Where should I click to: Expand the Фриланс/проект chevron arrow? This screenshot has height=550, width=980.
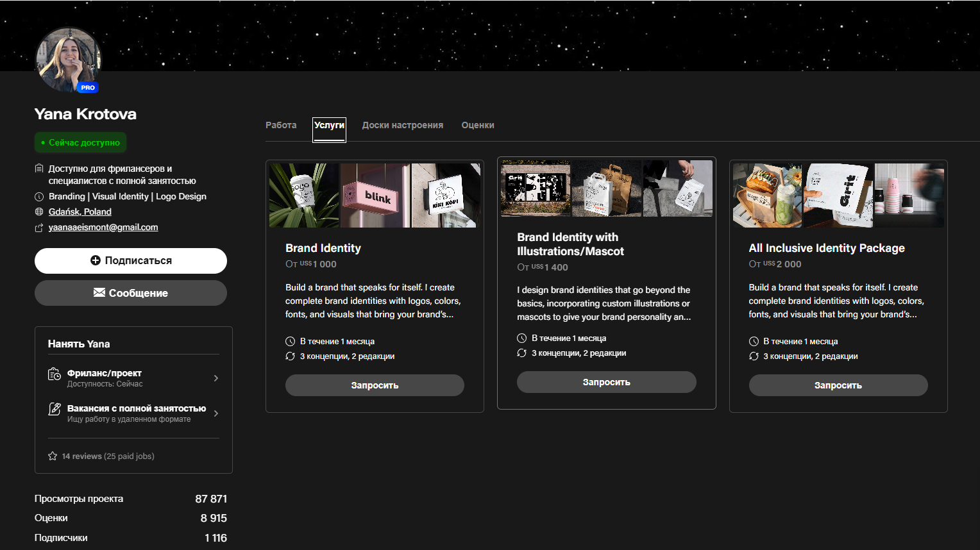(216, 378)
